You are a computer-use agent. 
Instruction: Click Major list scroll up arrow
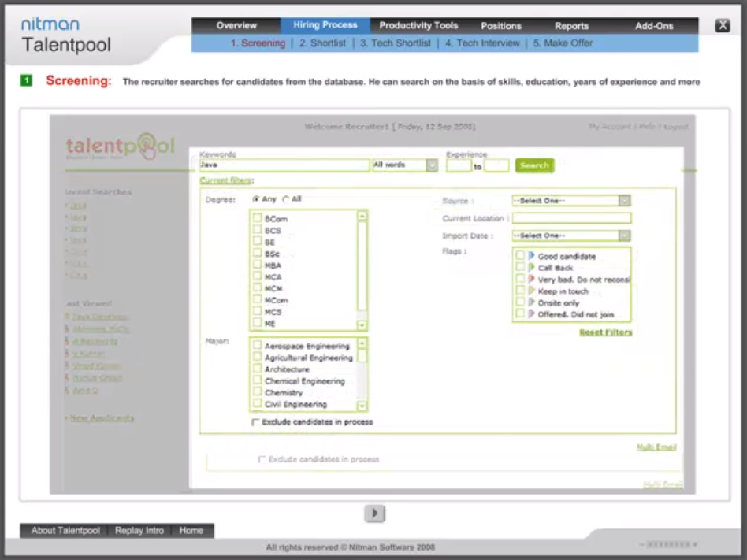coord(362,343)
